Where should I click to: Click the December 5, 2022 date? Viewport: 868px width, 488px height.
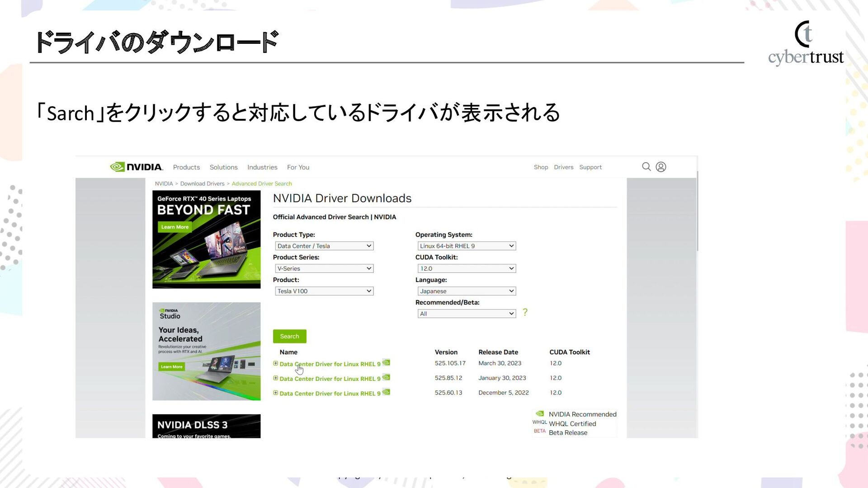coord(504,393)
